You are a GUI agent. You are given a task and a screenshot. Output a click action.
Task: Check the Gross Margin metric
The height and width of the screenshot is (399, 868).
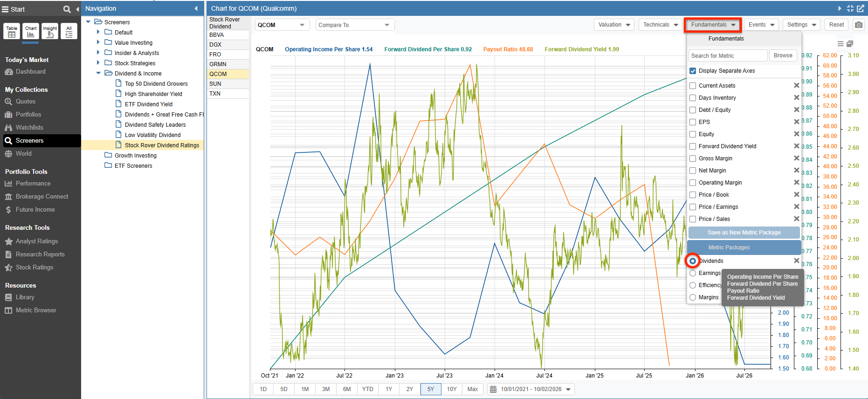(x=693, y=158)
